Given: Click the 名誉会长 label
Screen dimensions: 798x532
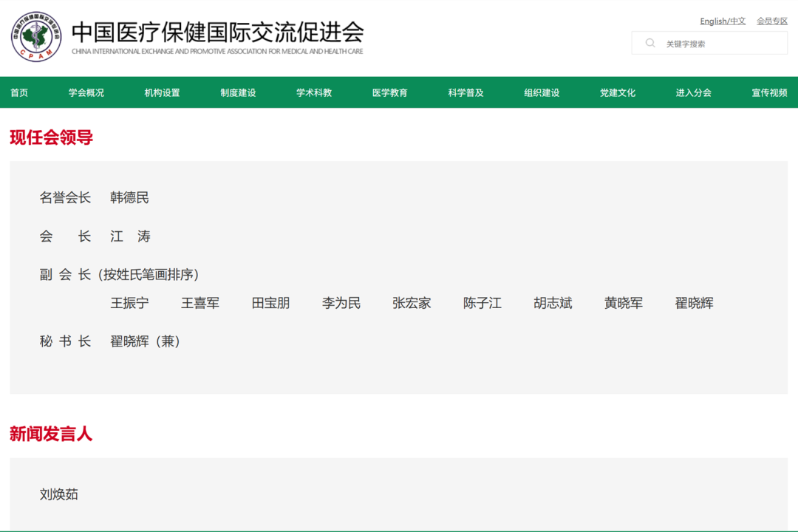Looking at the screenshot, I should 65,197.
